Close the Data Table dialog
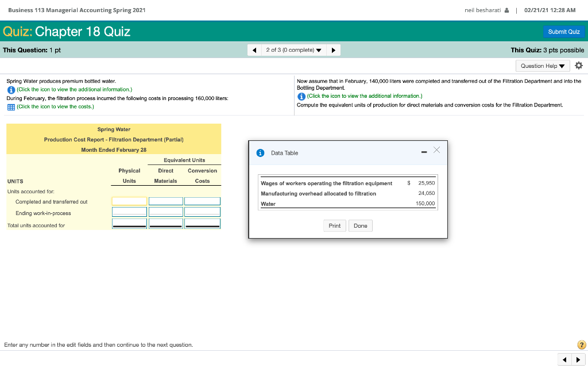The height and width of the screenshot is (368, 588). tap(436, 150)
